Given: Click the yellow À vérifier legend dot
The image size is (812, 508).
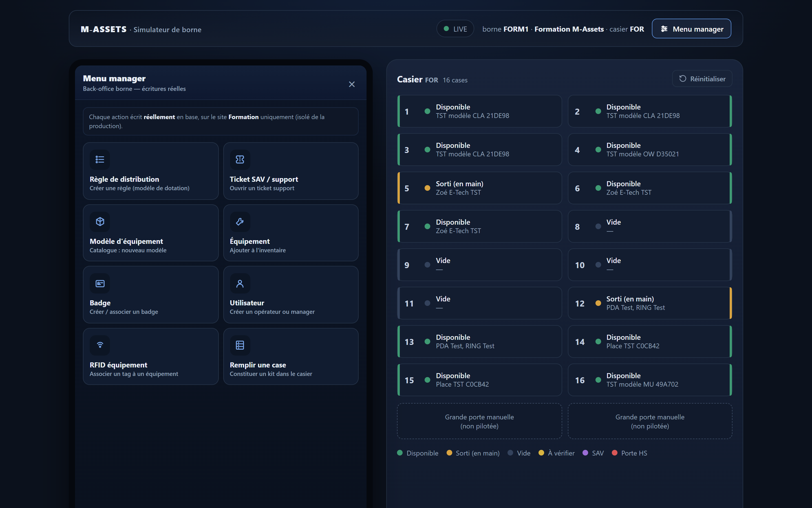Looking at the screenshot, I should coord(541,453).
